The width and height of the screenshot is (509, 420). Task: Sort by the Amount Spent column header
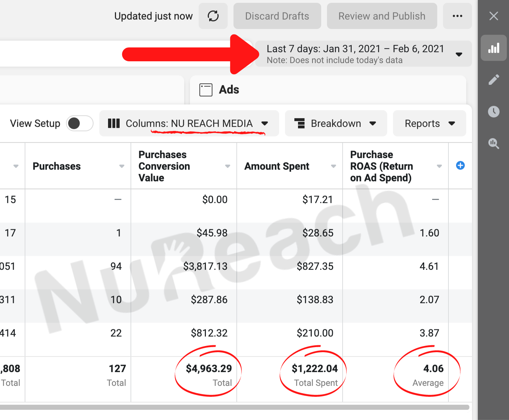coord(277,166)
